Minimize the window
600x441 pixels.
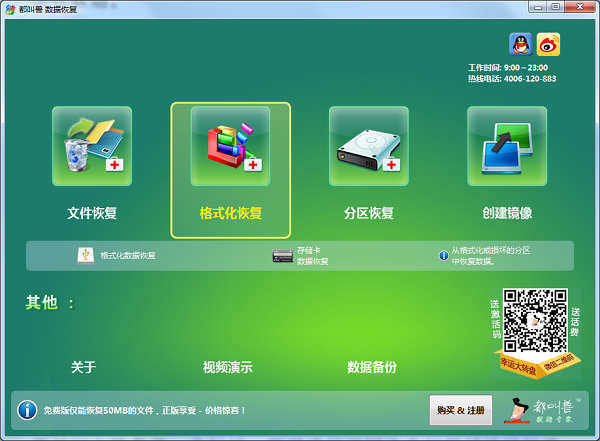(x=538, y=7)
